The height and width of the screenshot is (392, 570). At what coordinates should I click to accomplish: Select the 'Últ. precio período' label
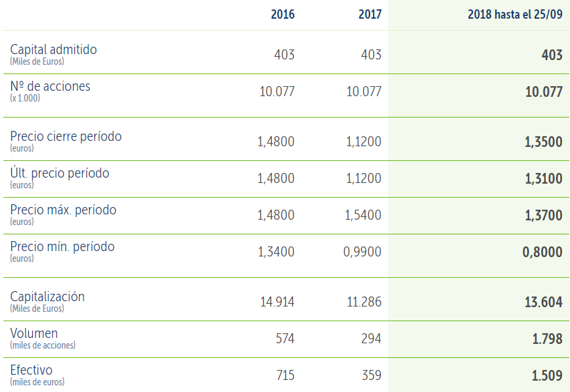coord(59,174)
